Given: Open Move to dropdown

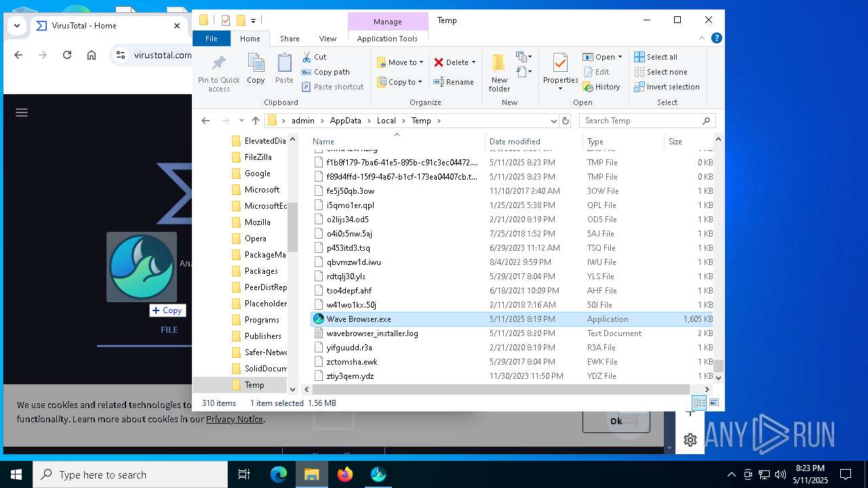Looking at the screenshot, I should pos(400,62).
